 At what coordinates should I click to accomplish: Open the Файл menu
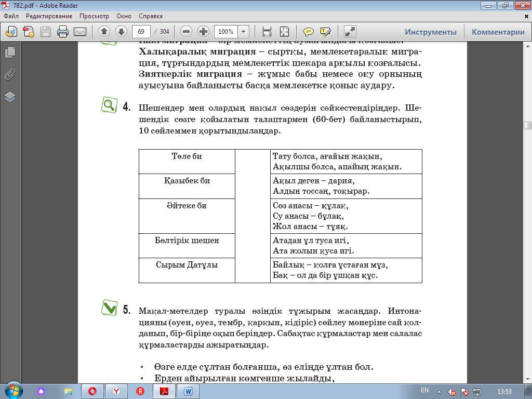(11, 16)
